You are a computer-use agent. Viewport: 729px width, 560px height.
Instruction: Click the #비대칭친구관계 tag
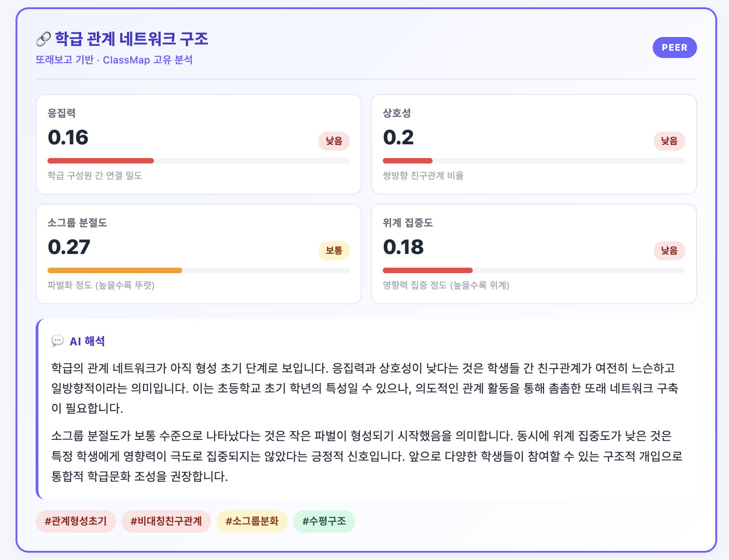[166, 521]
